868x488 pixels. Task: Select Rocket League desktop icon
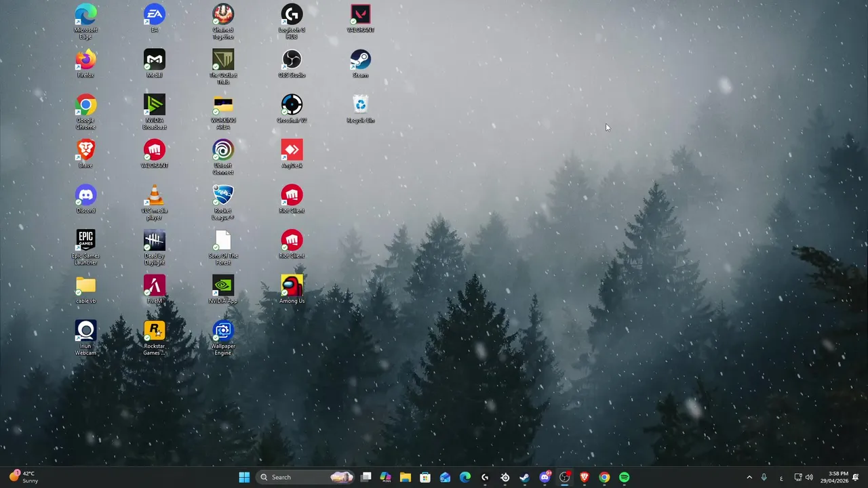223,202
